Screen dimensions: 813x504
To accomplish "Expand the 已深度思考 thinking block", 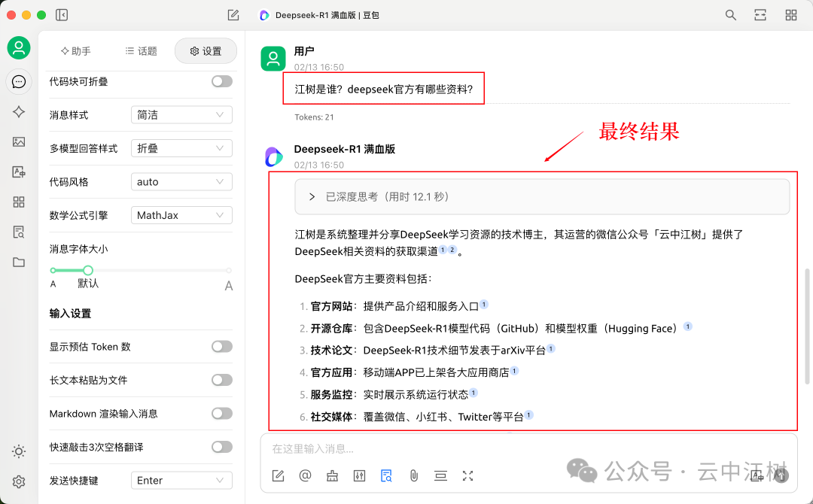I will [542, 197].
